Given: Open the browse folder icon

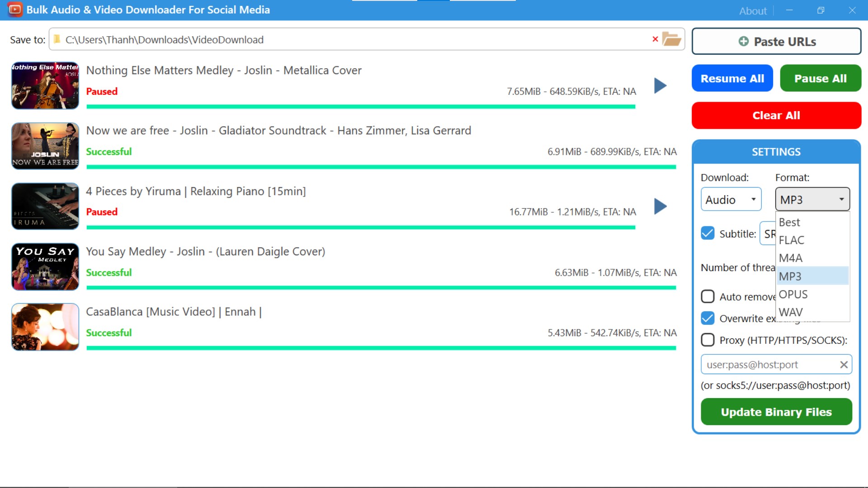Looking at the screenshot, I should coord(671,39).
